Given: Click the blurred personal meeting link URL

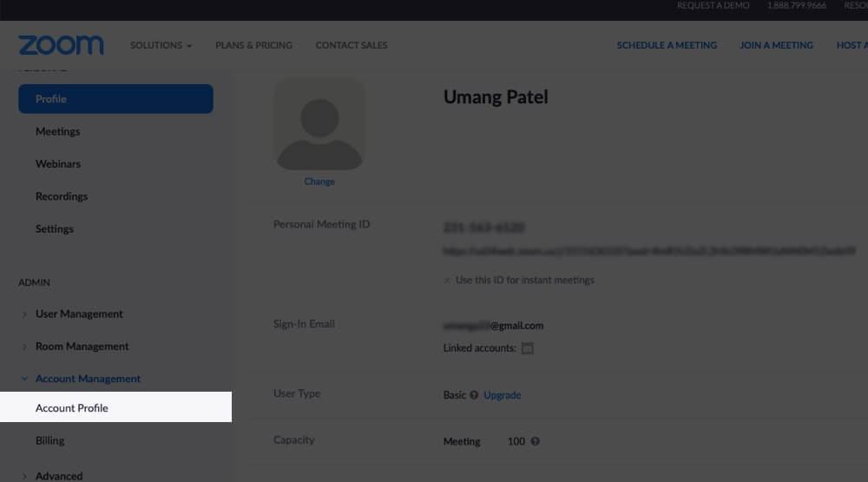Looking at the screenshot, I should click(x=649, y=251).
